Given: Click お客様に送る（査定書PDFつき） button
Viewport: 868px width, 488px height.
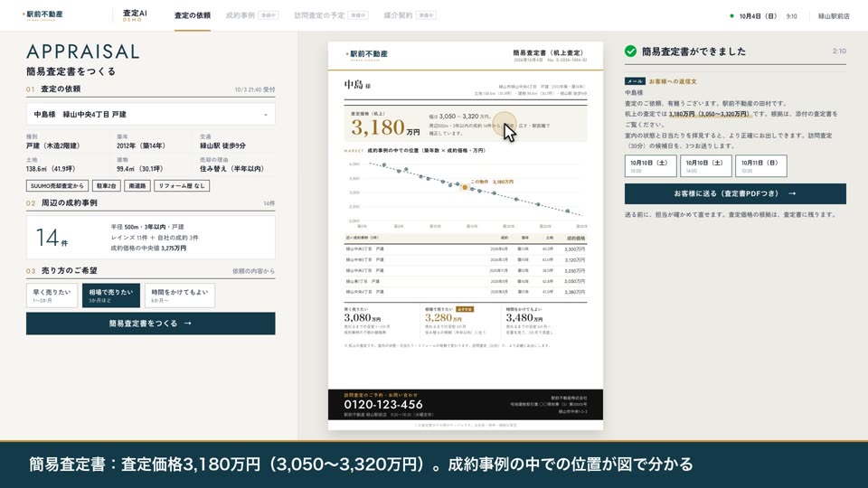Looking at the screenshot, I should (735, 193).
